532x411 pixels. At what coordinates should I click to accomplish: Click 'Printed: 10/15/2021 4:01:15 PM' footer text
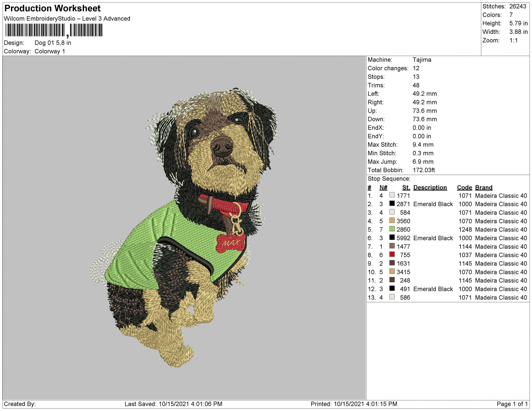click(x=354, y=404)
